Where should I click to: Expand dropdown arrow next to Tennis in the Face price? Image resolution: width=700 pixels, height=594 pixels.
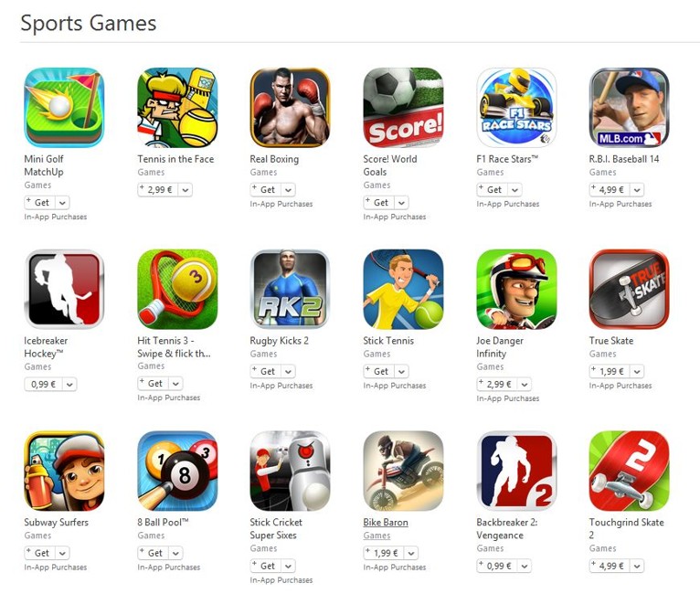coord(186,190)
